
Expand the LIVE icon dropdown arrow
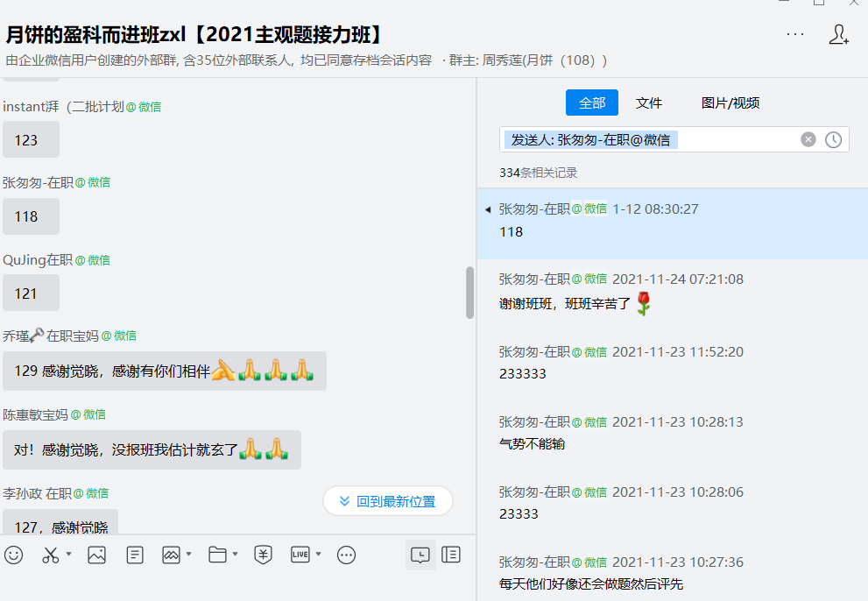point(318,554)
